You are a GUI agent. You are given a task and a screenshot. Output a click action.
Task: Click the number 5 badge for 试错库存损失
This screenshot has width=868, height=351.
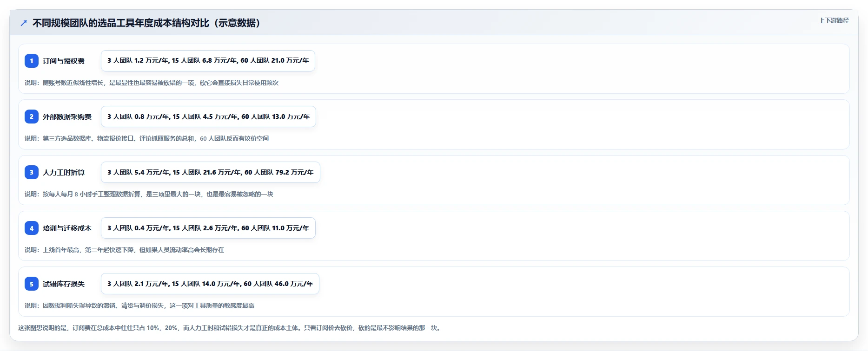click(32, 284)
